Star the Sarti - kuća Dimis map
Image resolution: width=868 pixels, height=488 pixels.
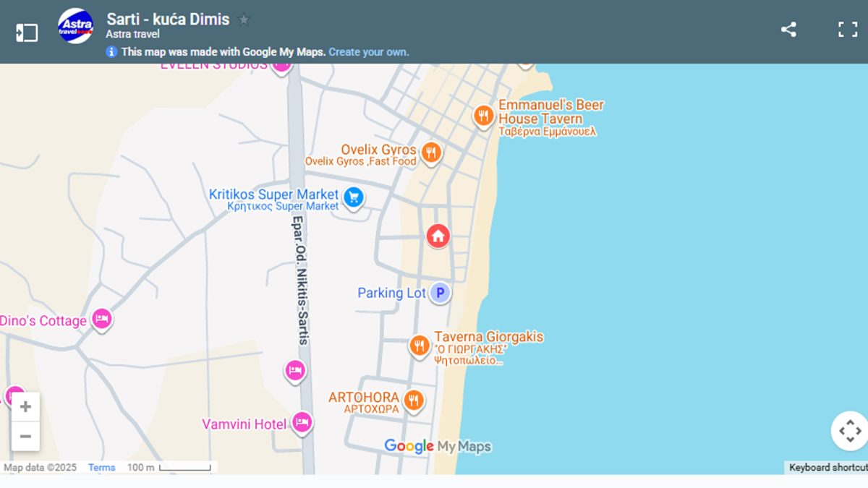(x=244, y=20)
